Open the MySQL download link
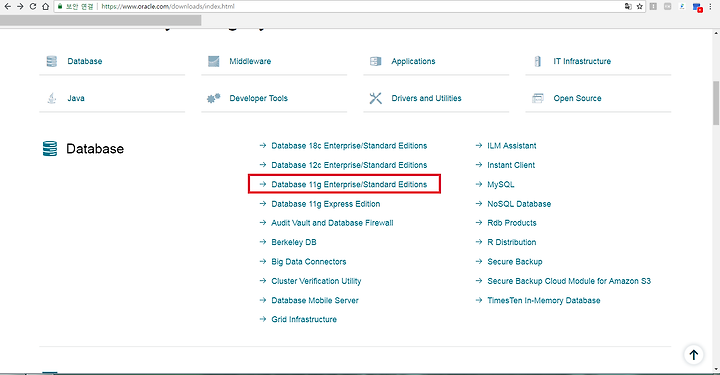The width and height of the screenshot is (720, 375). click(501, 184)
